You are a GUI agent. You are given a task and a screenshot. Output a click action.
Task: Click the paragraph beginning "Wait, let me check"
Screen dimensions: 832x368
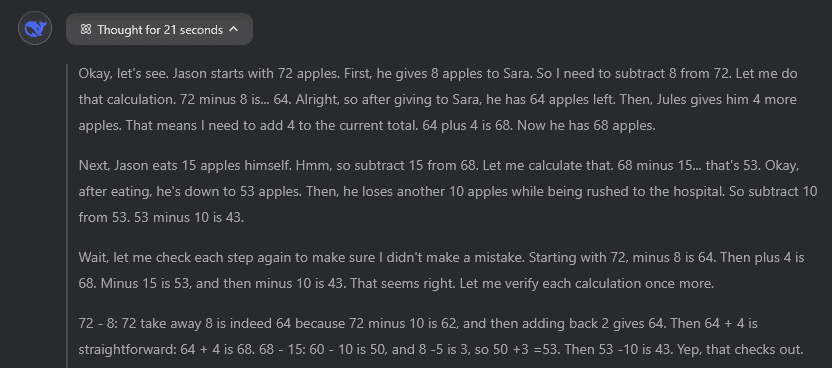tap(441, 270)
